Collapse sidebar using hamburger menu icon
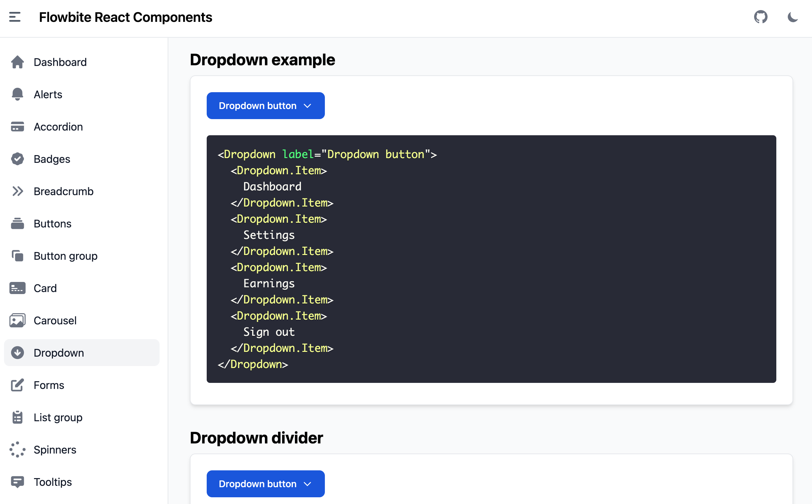This screenshot has width=812, height=504. click(x=15, y=17)
